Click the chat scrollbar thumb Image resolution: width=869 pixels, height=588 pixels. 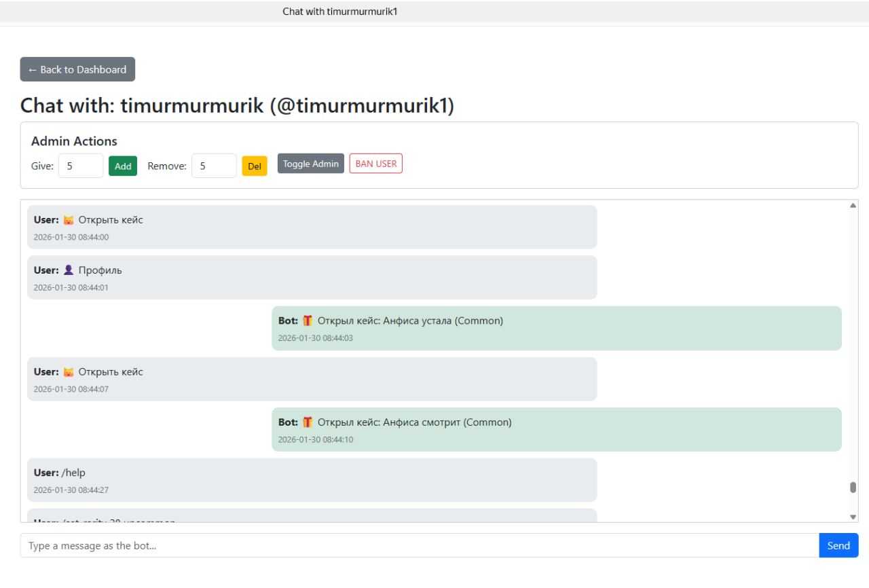853,488
